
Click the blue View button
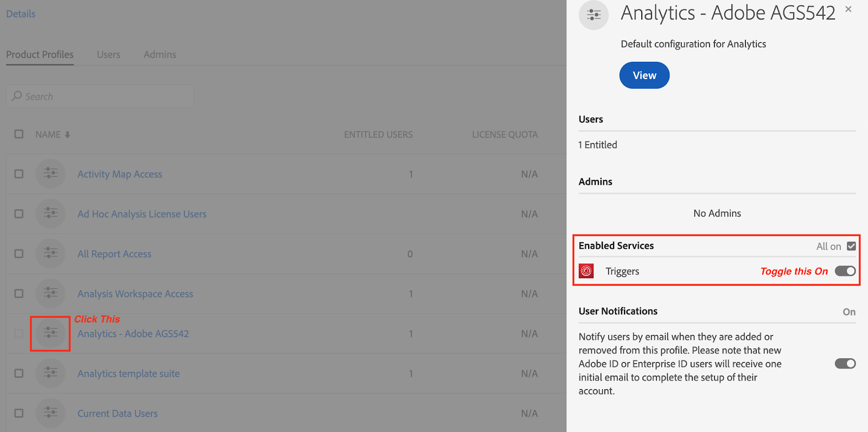coord(644,75)
